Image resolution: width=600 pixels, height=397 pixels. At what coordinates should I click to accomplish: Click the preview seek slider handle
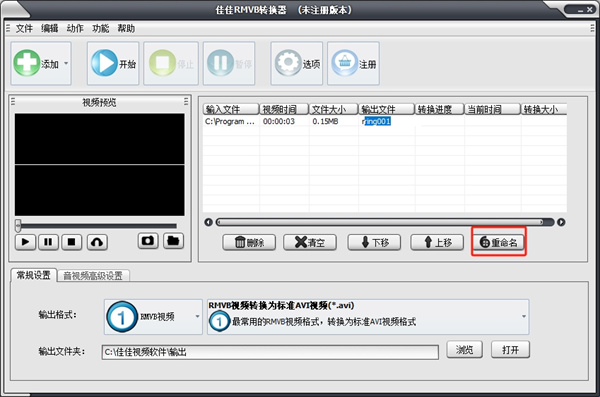pyautogui.click(x=18, y=225)
